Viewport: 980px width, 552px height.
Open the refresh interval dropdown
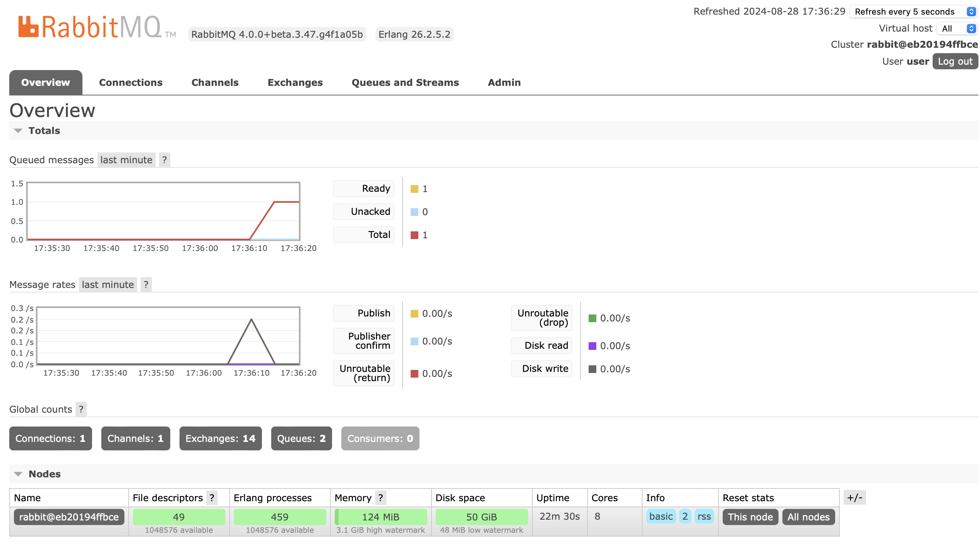click(x=913, y=12)
